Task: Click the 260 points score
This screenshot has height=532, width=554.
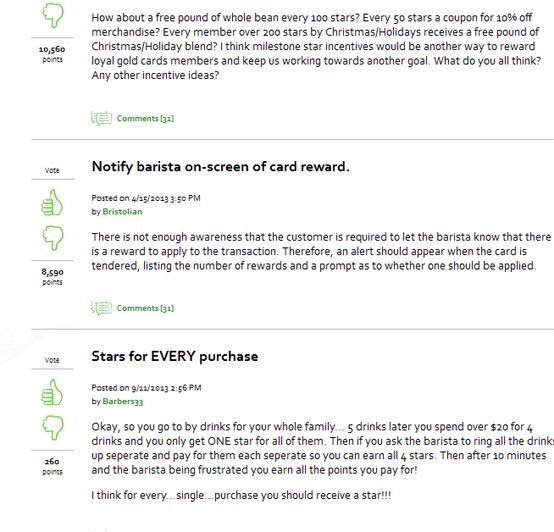Action: (52, 466)
